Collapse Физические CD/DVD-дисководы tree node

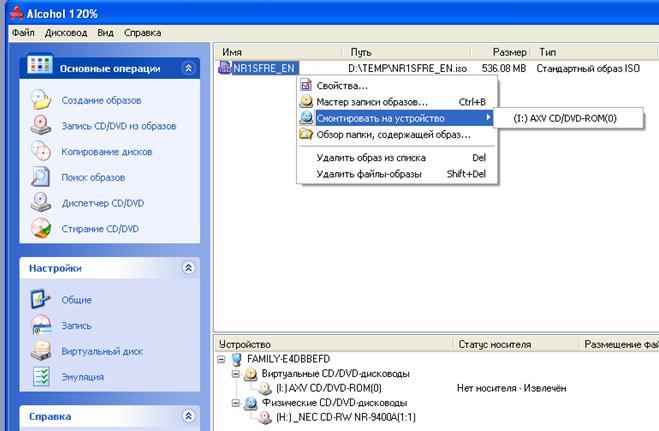click(x=236, y=403)
